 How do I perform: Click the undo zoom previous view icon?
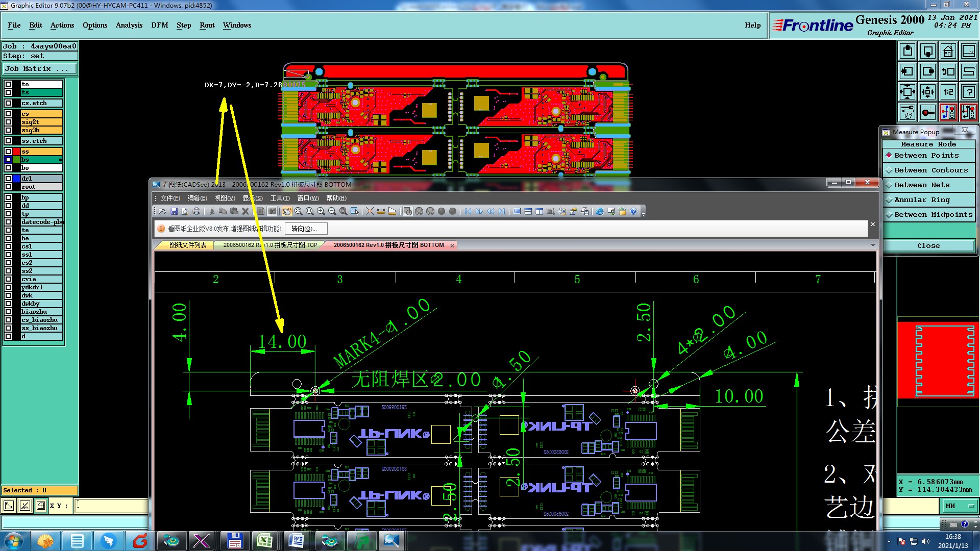click(x=948, y=71)
